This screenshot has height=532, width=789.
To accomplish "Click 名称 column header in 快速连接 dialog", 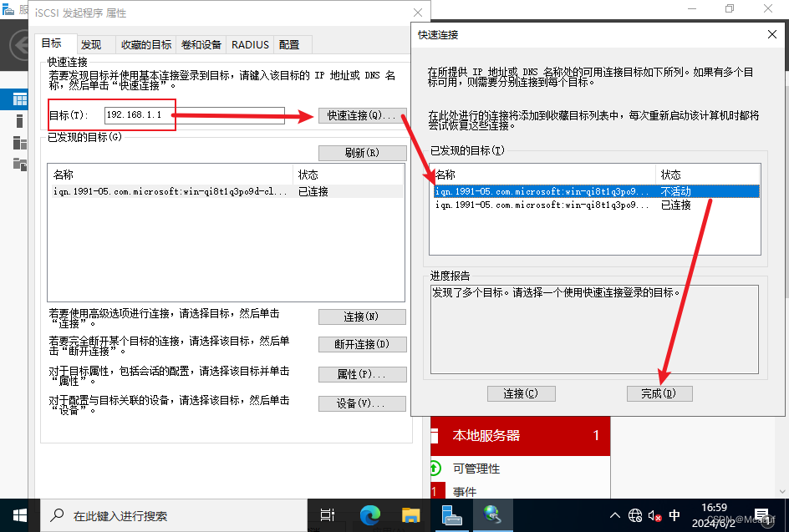I will click(x=543, y=175).
